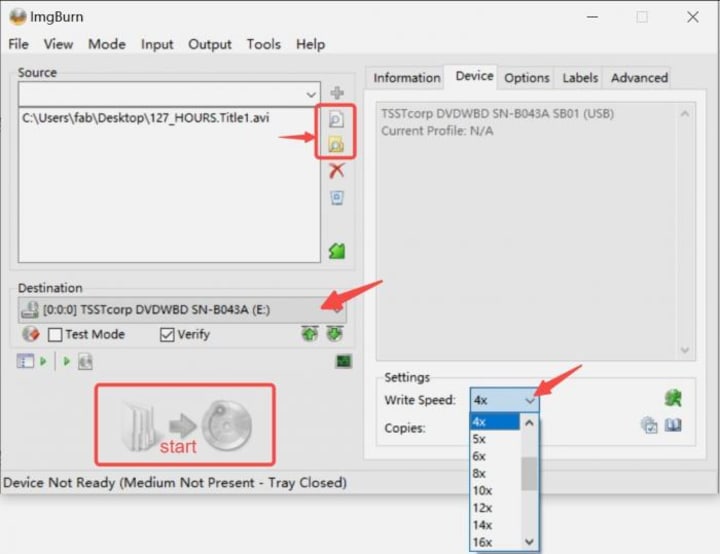Image resolution: width=720 pixels, height=554 pixels.
Task: Choose 14x write speed
Action: click(495, 525)
